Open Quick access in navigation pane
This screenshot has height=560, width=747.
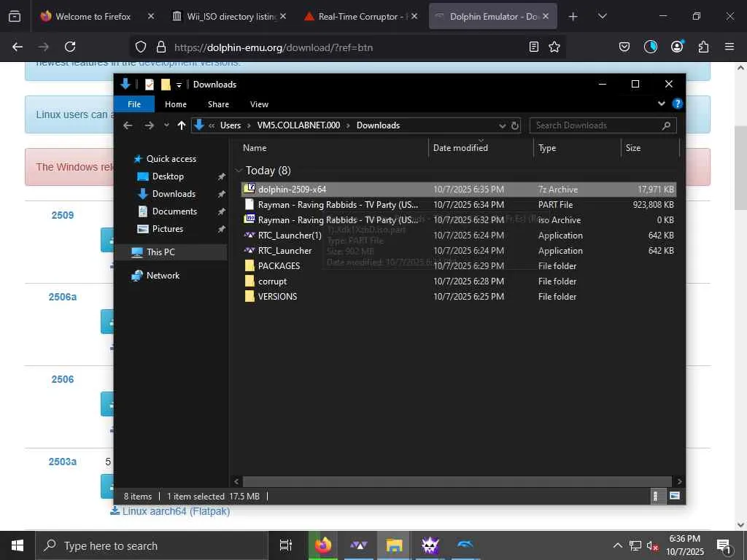(171, 158)
